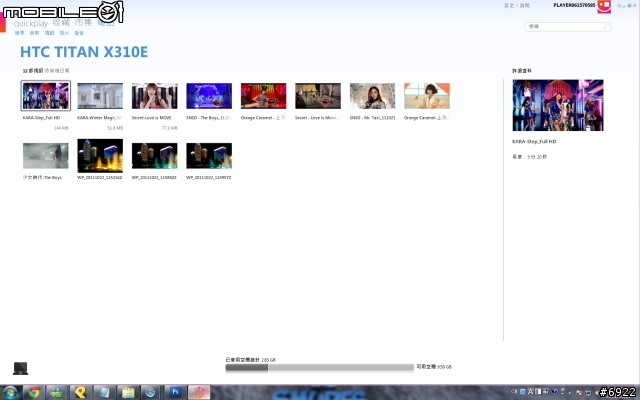Select 少女時代 The Boys video thumbnail
Image resolution: width=640 pixels, height=400 pixels.
[46, 156]
